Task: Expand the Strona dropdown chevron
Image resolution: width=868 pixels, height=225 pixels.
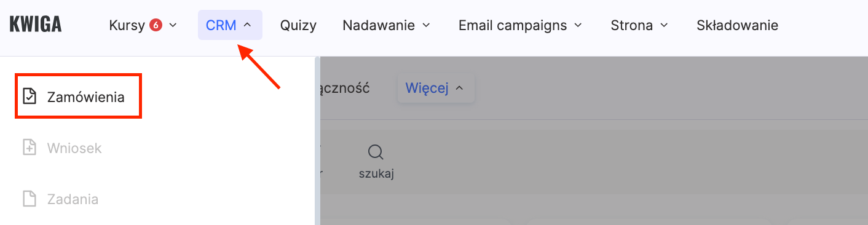Action: tap(664, 25)
